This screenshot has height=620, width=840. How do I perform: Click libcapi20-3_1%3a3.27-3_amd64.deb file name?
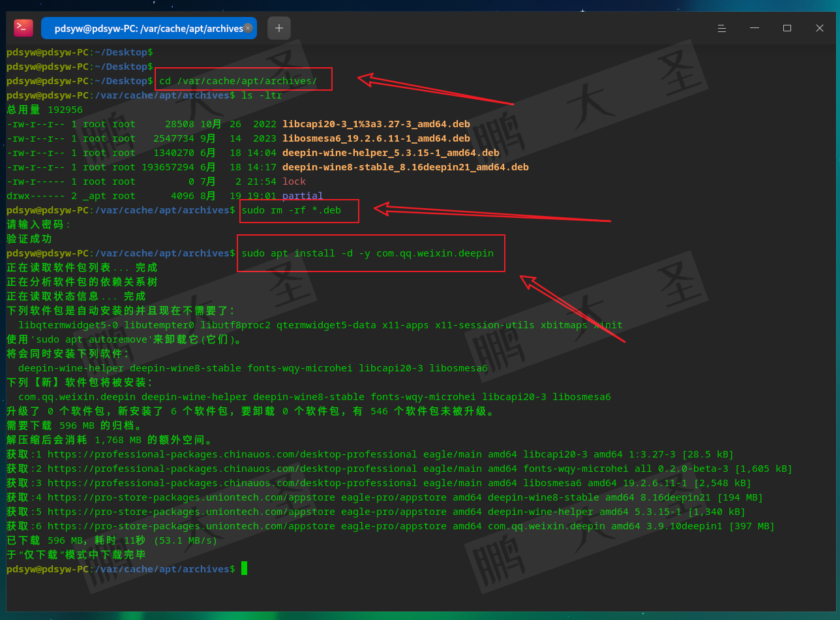[376, 124]
